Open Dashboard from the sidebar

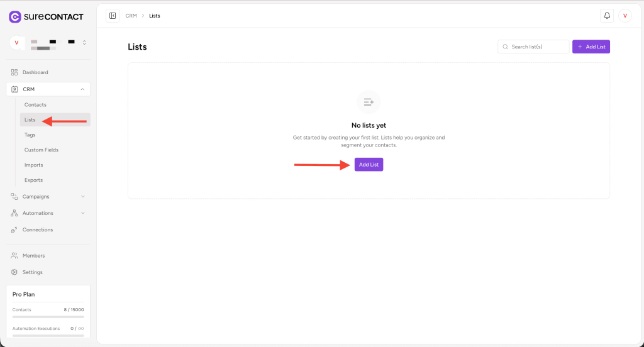35,72
